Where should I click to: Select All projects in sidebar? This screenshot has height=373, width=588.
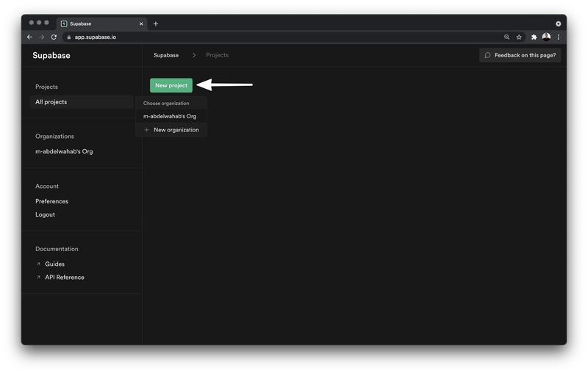point(82,102)
